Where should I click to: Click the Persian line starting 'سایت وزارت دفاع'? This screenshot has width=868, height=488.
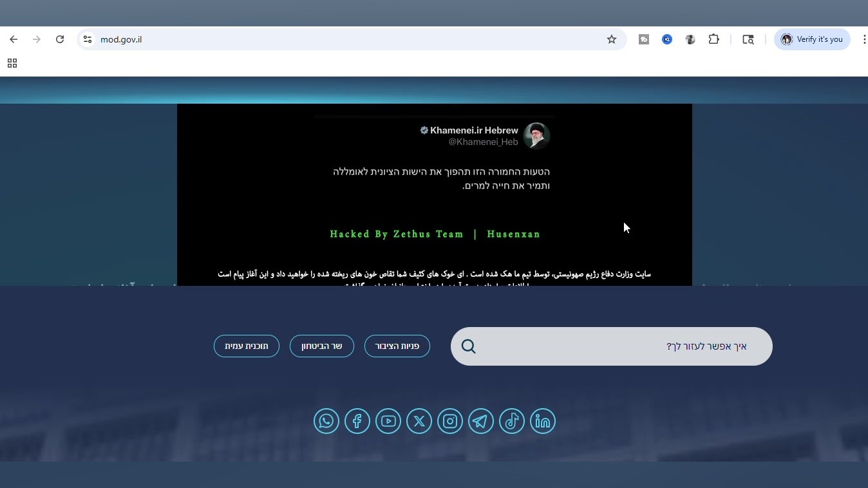point(435,274)
